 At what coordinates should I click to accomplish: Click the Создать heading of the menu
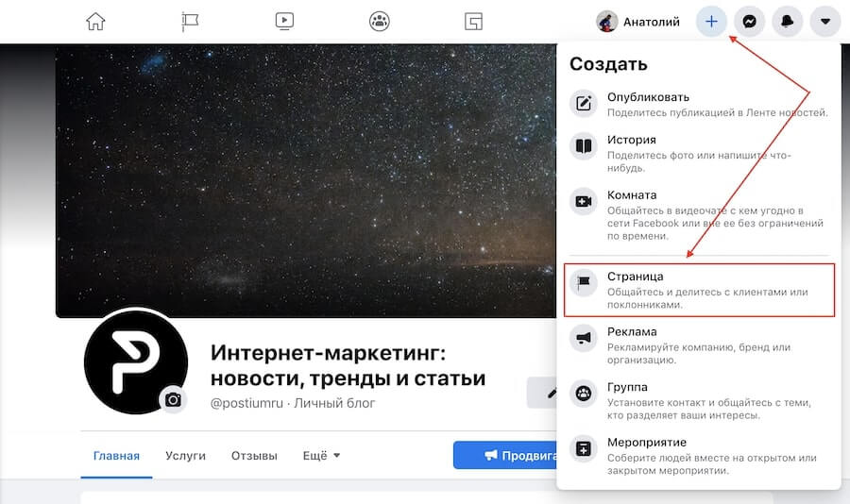coord(608,64)
